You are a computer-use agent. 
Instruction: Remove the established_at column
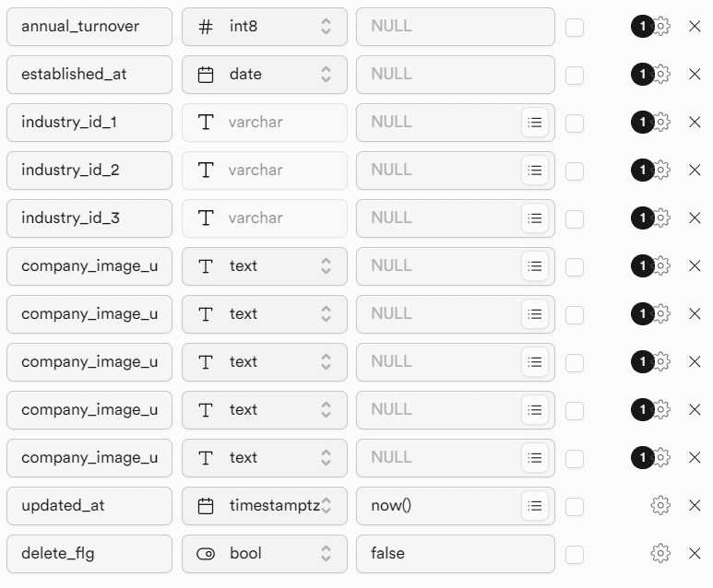point(695,74)
